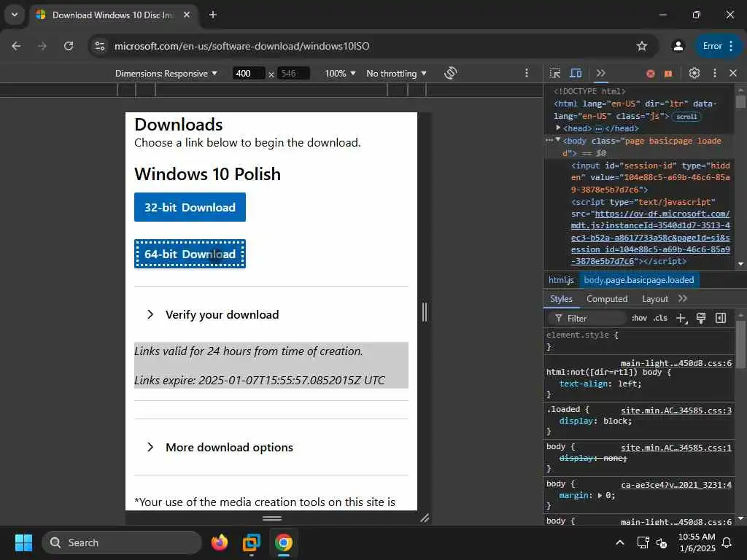747x560 pixels.
Task: Click the viewport bottom resize handle
Action: 271,518
